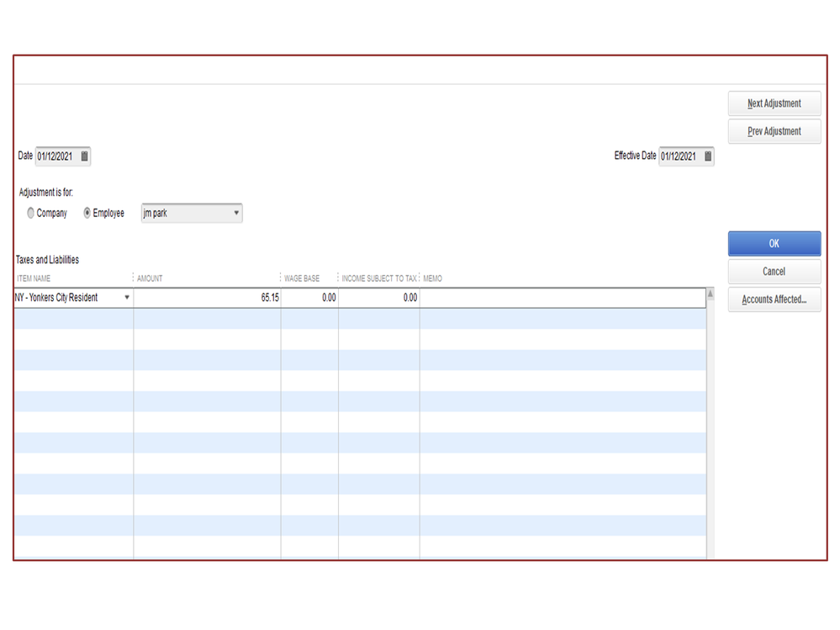Expand the NY - Yonkers City Resident item dropdown
Viewport: 840px width, 630px height.
pos(127,297)
